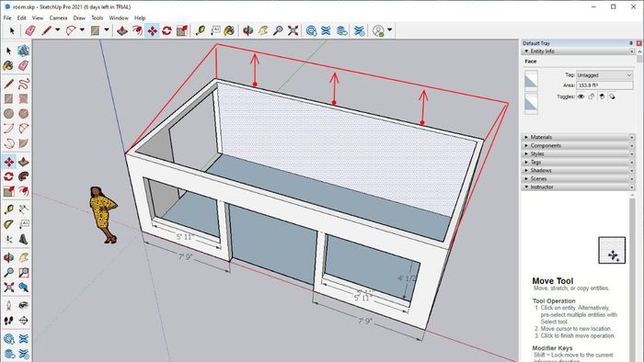Open the Draw menu
The height and width of the screenshot is (362, 644).
(x=79, y=18)
